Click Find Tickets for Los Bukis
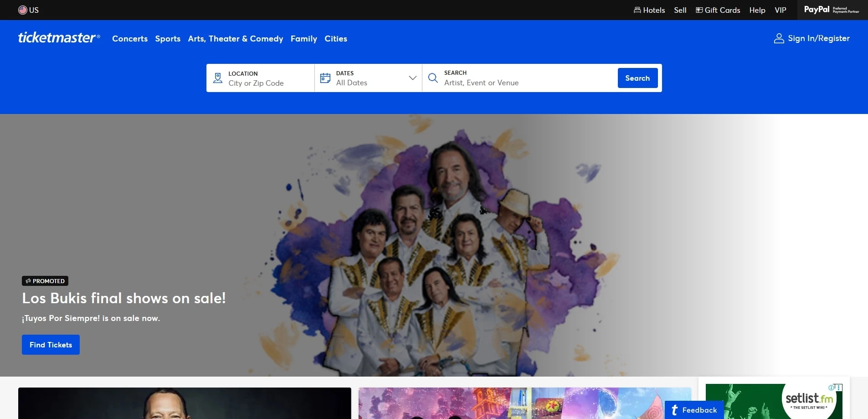 pyautogui.click(x=50, y=345)
